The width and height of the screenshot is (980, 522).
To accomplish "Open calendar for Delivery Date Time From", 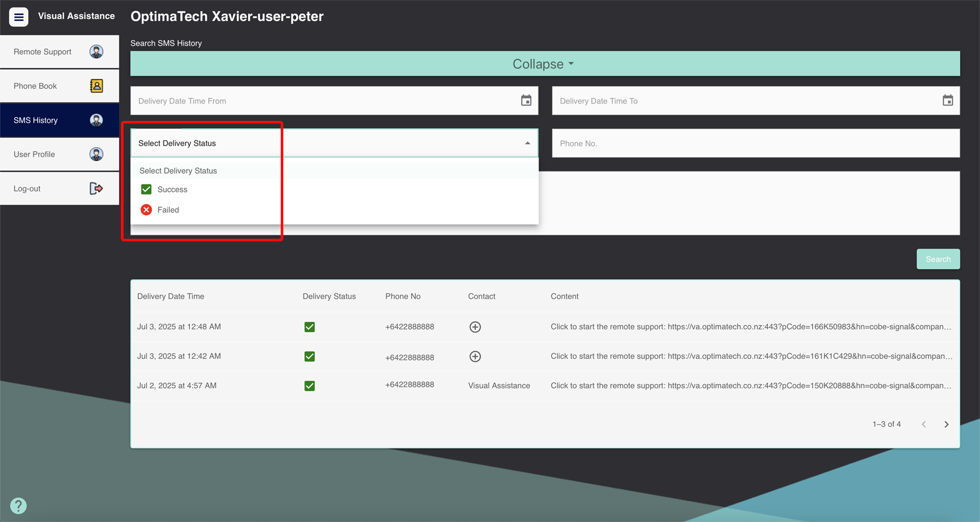I will pos(526,101).
